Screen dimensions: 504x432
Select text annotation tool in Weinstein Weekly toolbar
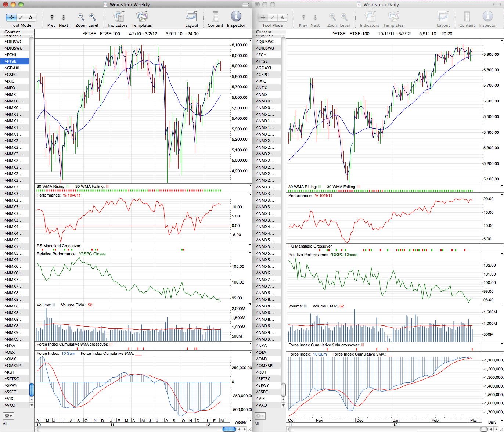[x=30, y=17]
